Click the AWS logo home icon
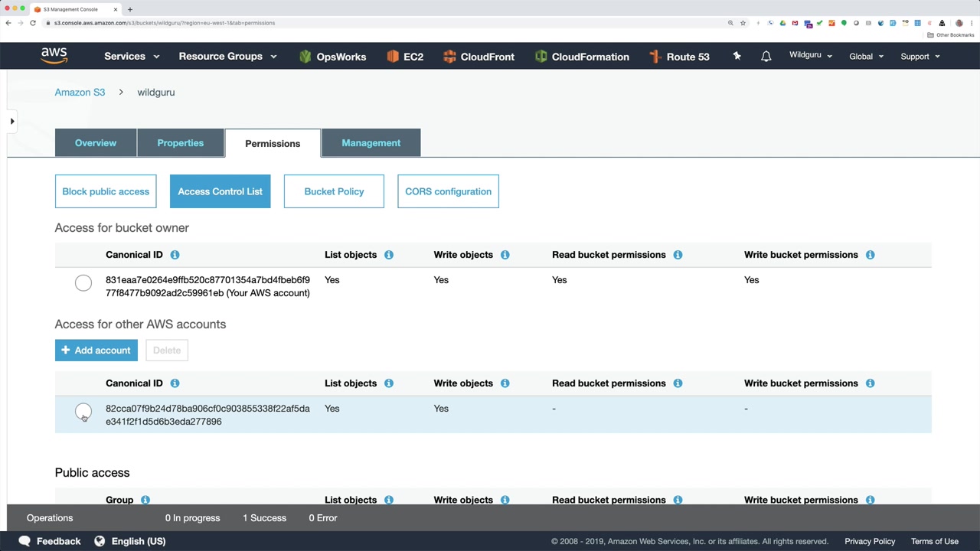The width and height of the screenshot is (980, 551). (54, 56)
